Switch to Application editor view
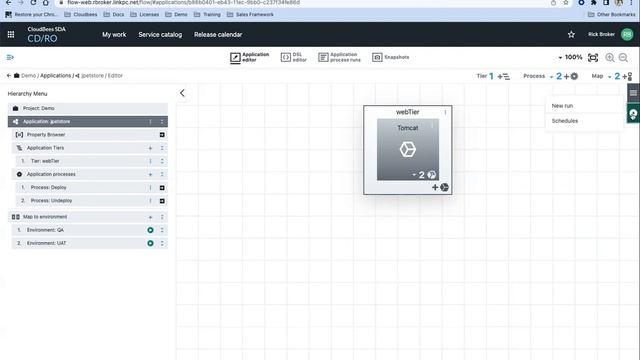The image size is (640, 360). [x=249, y=57]
